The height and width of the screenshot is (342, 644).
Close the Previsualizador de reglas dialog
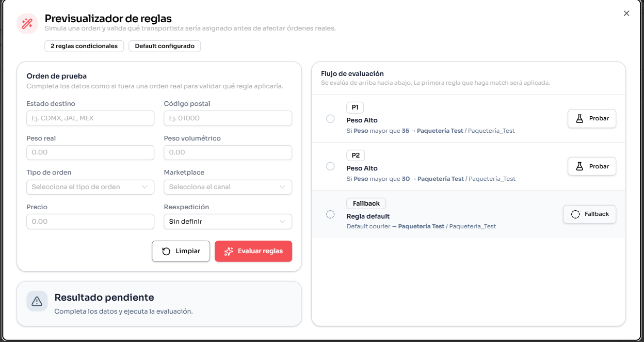click(626, 13)
